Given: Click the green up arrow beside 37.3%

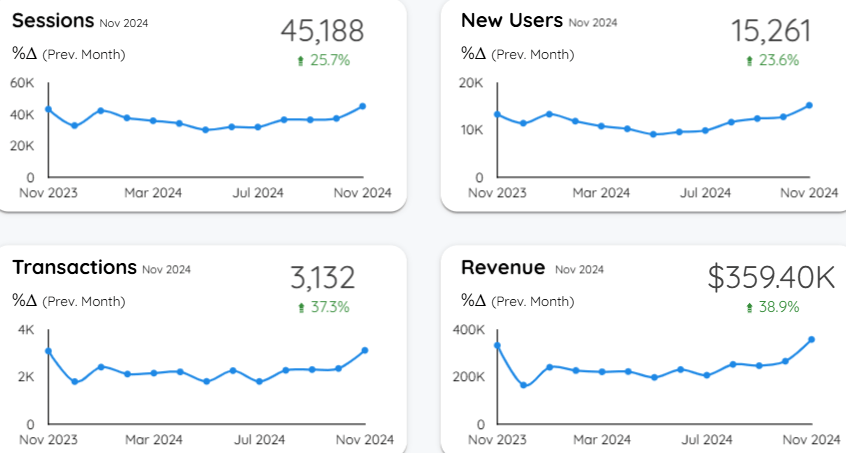Looking at the screenshot, I should 300,308.
